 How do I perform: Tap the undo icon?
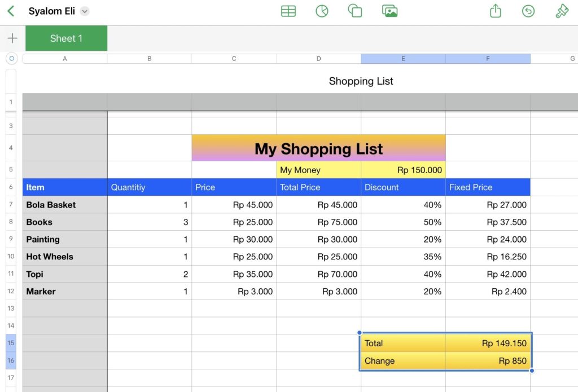(528, 11)
